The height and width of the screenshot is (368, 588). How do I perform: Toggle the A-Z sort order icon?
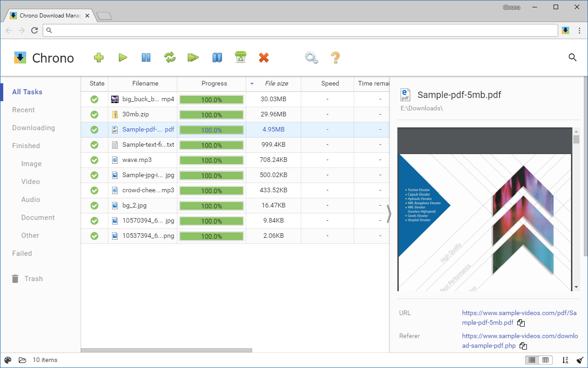point(565,360)
